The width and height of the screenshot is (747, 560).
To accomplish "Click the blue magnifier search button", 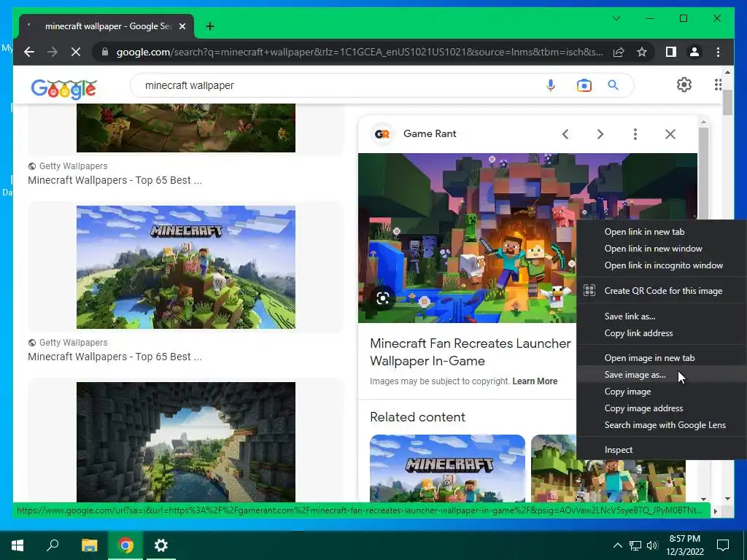I will (613, 85).
